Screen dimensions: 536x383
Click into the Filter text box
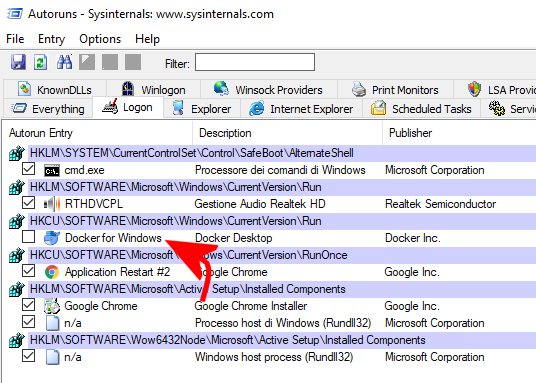click(x=255, y=62)
